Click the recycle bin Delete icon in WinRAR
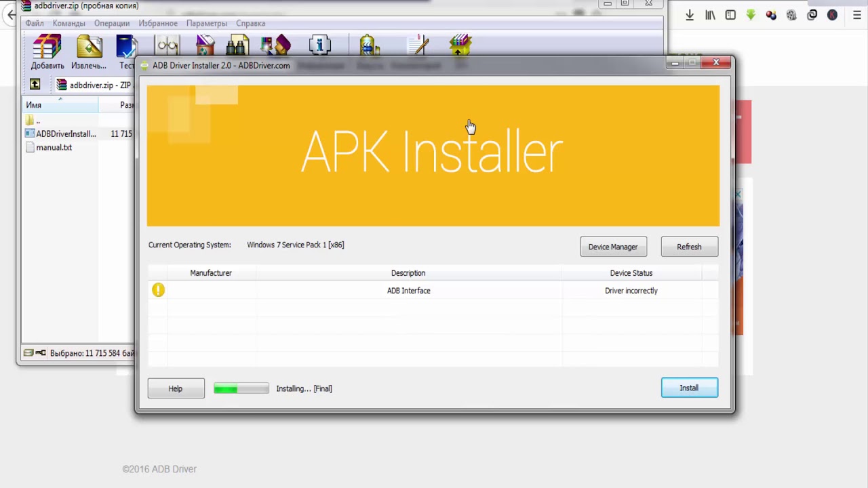 pos(205,45)
